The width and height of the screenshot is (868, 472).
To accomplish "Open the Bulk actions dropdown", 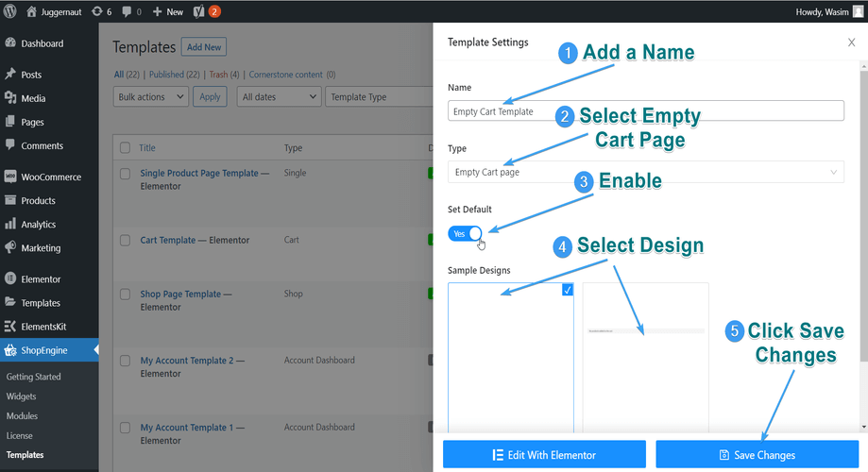I will click(x=150, y=97).
